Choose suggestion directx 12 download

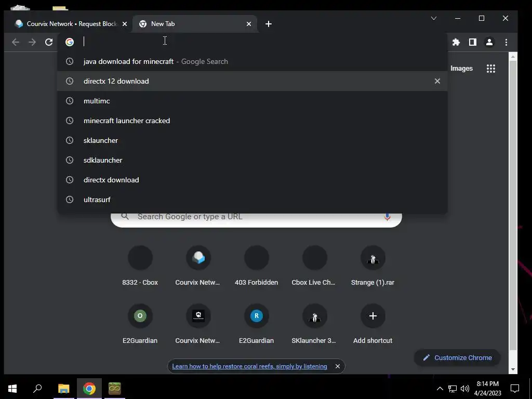click(x=252, y=81)
